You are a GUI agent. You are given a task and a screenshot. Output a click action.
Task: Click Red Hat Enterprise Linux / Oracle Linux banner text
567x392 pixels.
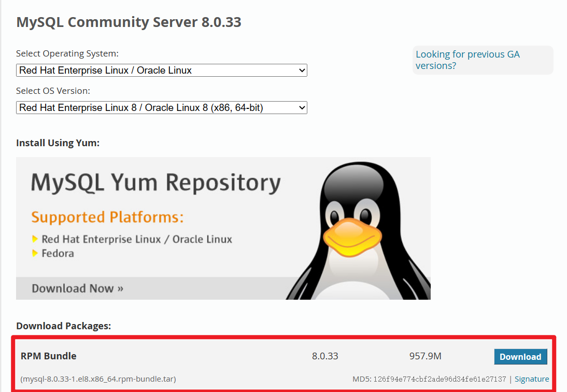coord(137,239)
